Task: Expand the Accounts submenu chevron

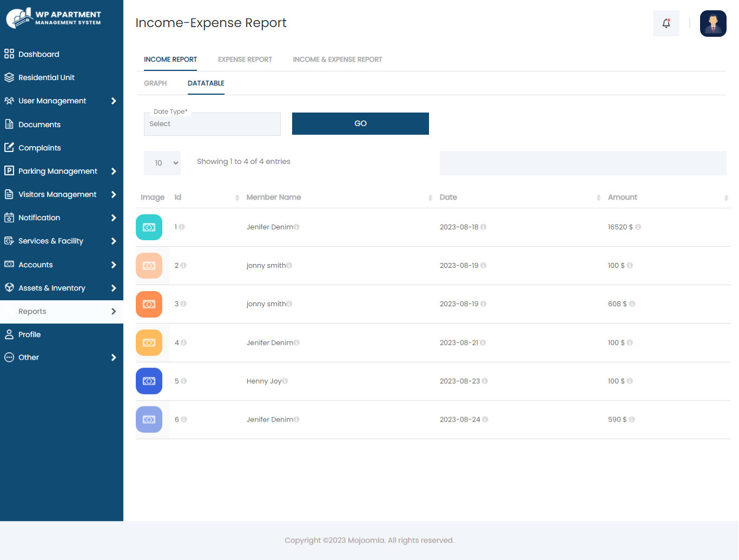Action: pos(114,265)
